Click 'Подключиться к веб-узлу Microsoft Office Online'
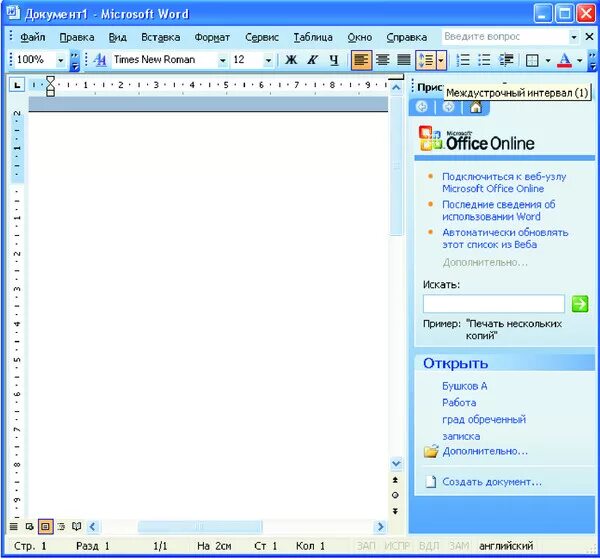Viewport: 600px width, 559px height. tap(504, 183)
